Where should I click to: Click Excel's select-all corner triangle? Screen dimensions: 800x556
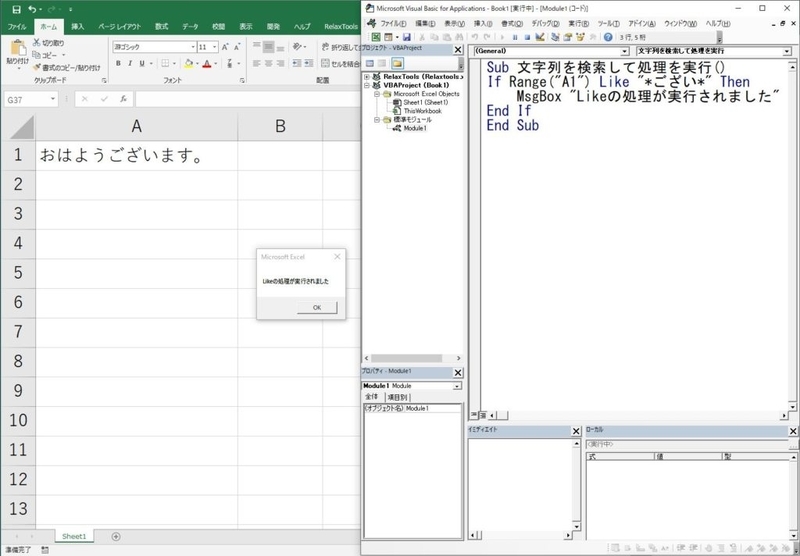(x=22, y=127)
